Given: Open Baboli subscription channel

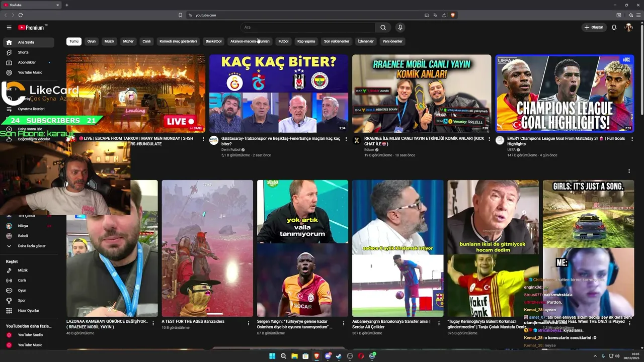Looking at the screenshot, I should point(28,236).
